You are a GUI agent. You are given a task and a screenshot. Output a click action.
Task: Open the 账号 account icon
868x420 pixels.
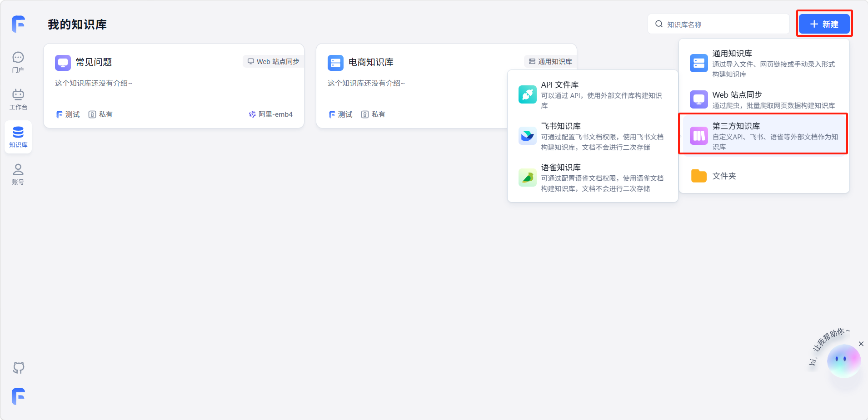(x=18, y=174)
